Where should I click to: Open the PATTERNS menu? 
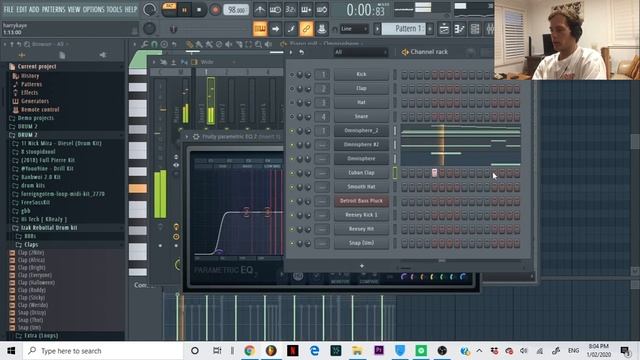click(x=53, y=9)
